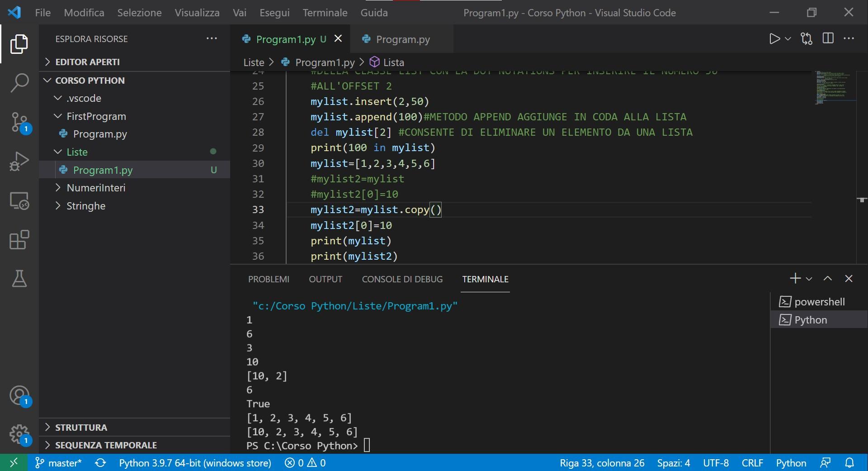Maximize the panel size with caret
The height and width of the screenshot is (471, 868).
tap(828, 278)
